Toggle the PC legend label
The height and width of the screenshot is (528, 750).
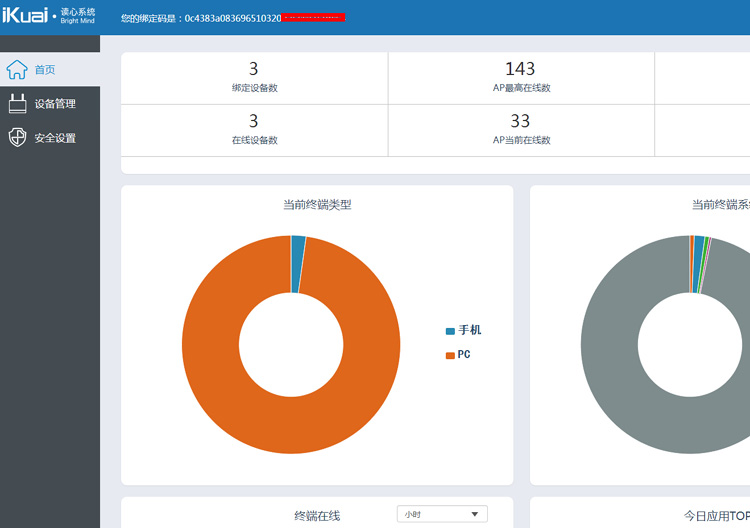point(464,355)
